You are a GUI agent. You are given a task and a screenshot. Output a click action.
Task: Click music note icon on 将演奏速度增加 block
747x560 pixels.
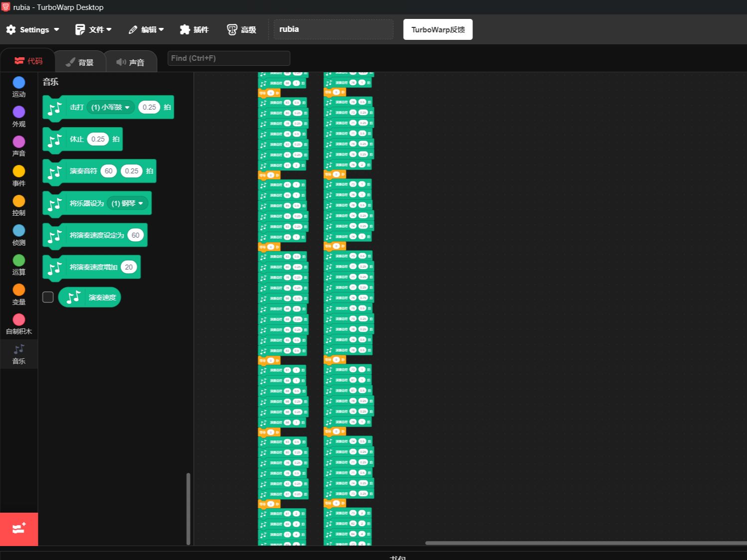[55, 268]
